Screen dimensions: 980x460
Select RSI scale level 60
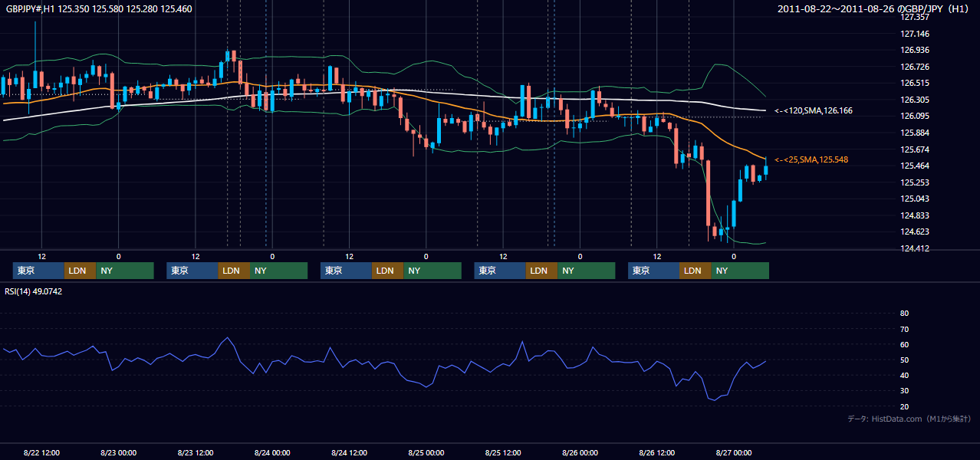pyautogui.click(x=904, y=344)
